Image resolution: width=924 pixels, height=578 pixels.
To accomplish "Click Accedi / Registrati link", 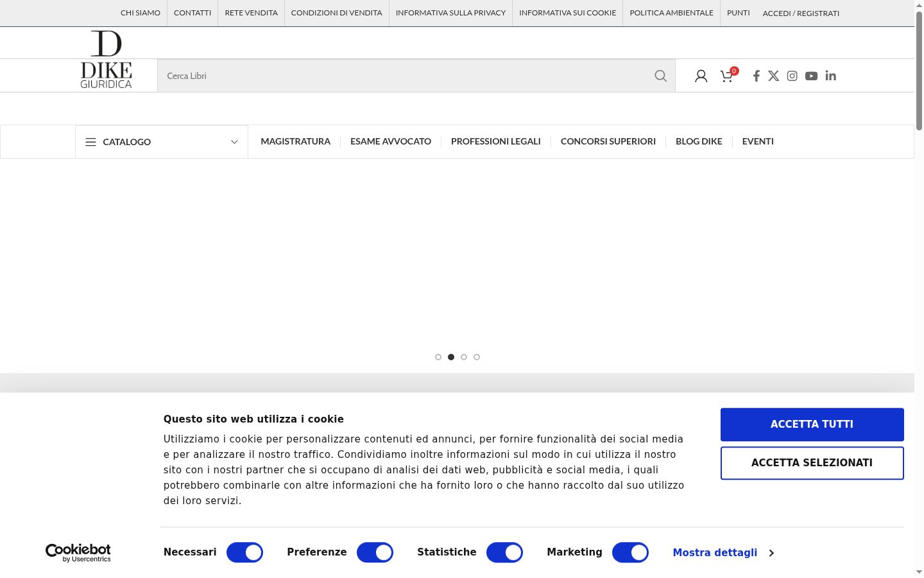I will tap(801, 13).
